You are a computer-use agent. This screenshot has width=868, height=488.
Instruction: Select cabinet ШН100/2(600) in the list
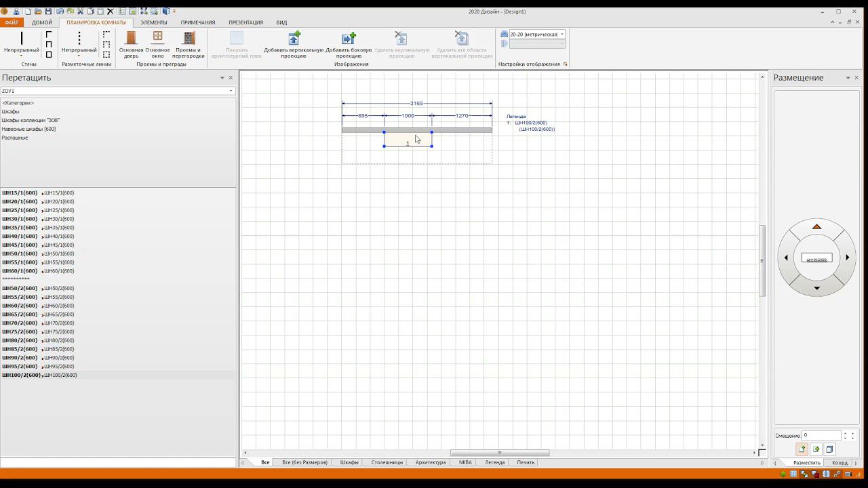coord(39,375)
